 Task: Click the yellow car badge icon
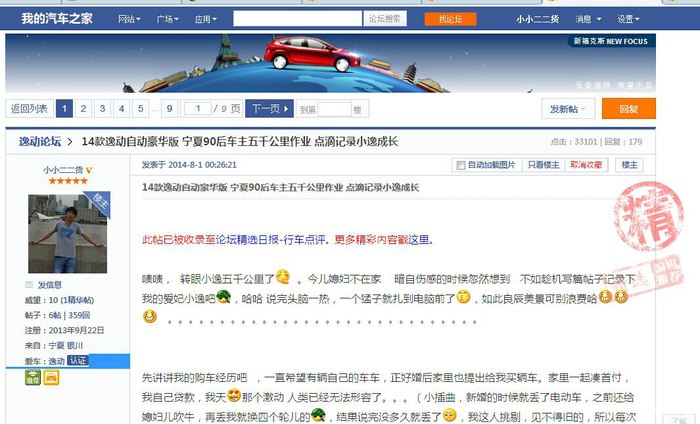click(x=51, y=378)
